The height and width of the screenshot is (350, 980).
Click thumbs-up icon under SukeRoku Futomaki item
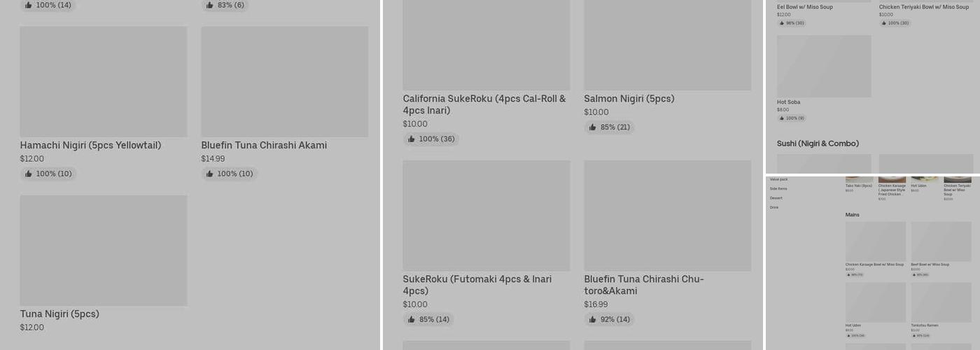[411, 320]
